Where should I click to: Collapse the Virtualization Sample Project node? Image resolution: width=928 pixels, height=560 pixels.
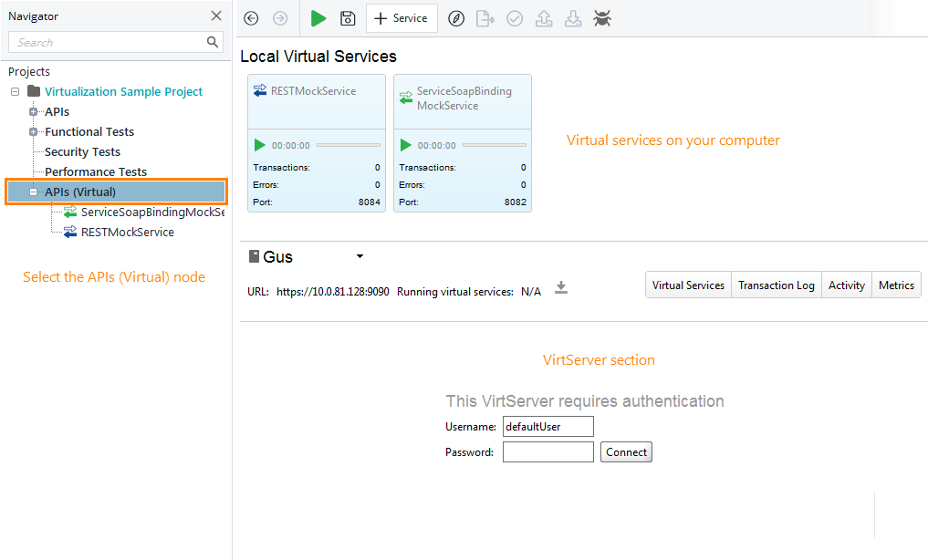(x=15, y=91)
